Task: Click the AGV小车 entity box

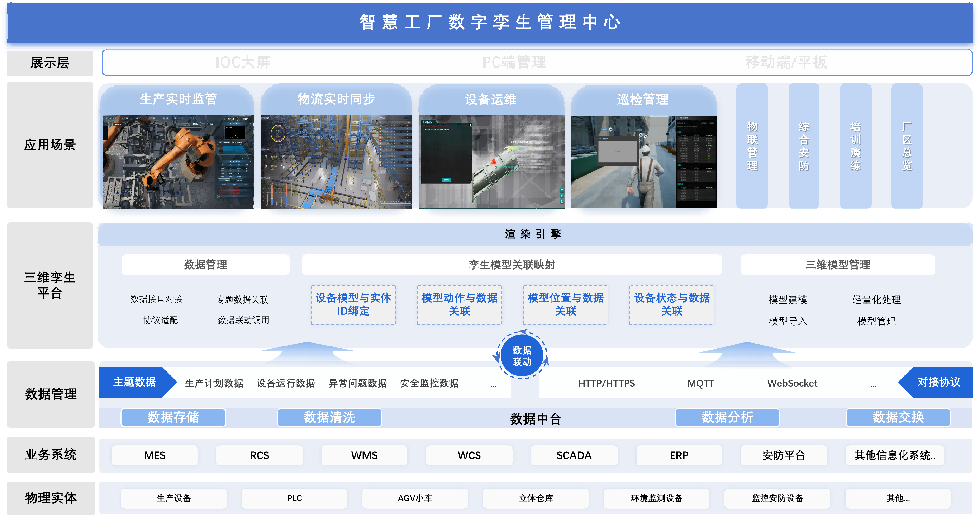Action: pos(415,498)
